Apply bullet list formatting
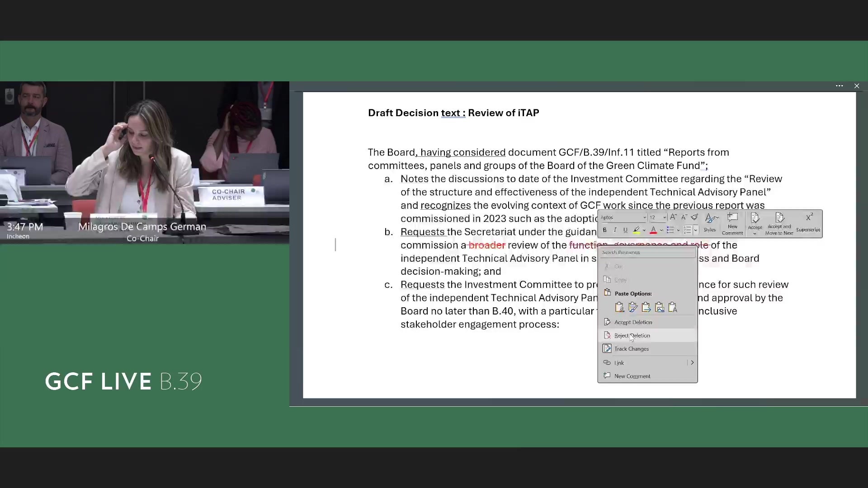The width and height of the screenshot is (868, 488). 670,230
